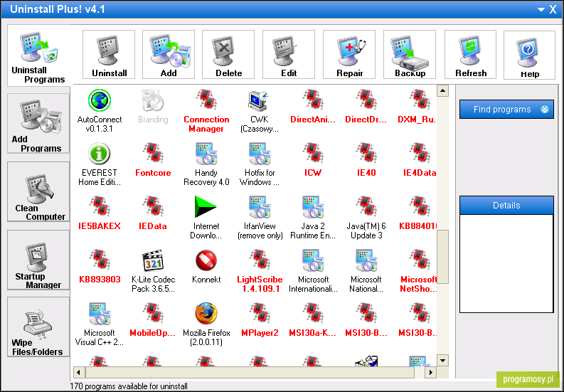Select Microsoft Internationali... entry

pyautogui.click(x=312, y=270)
